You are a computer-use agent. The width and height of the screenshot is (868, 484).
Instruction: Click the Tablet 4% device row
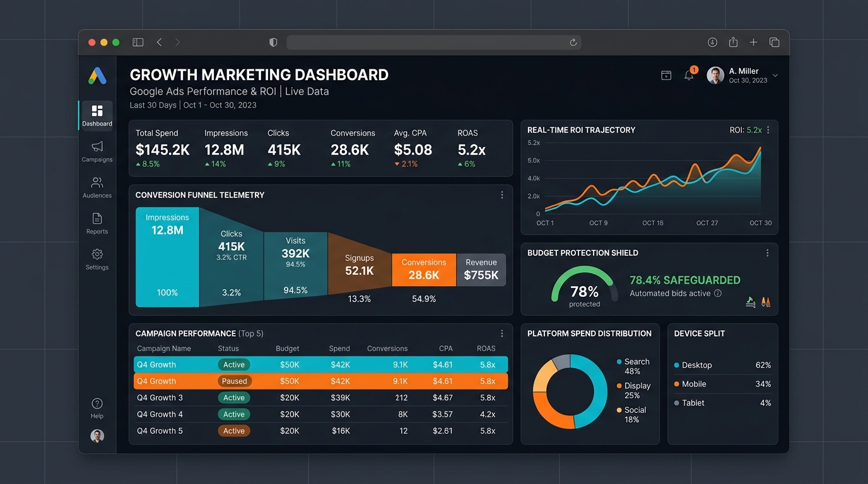point(722,403)
